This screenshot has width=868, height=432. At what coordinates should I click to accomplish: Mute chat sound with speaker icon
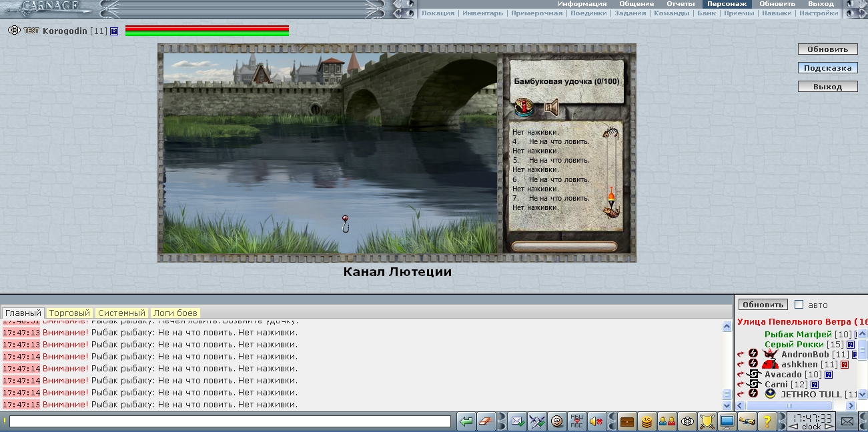pyautogui.click(x=596, y=421)
